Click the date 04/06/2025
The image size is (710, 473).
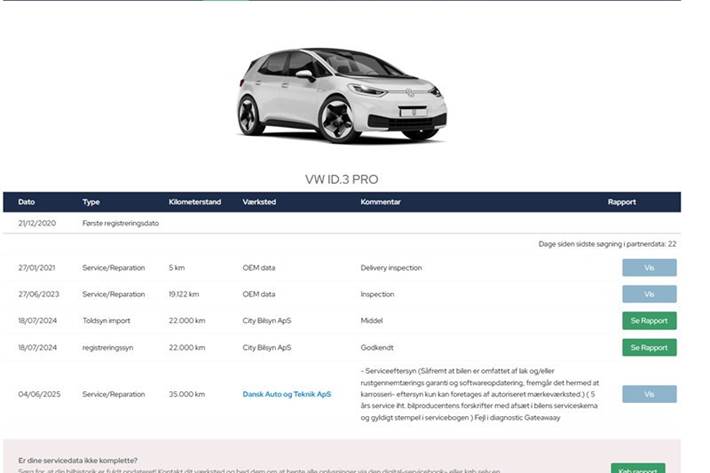[x=39, y=394]
